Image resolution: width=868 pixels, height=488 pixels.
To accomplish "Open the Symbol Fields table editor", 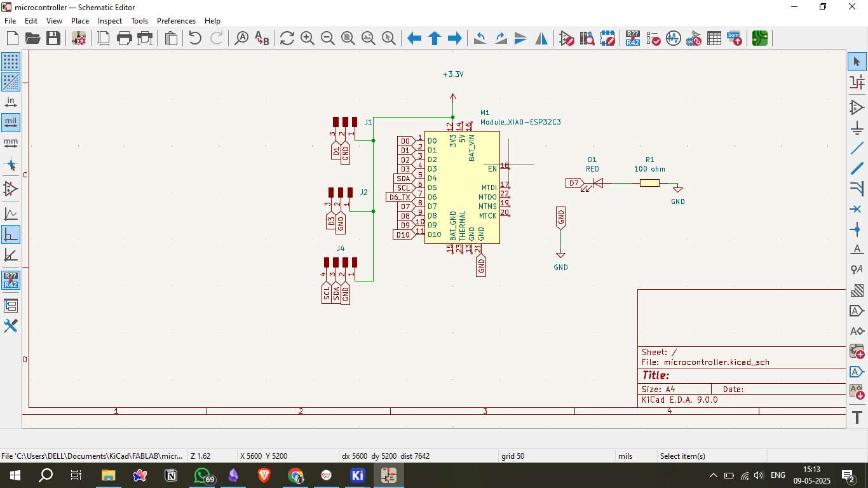I will pyautogui.click(x=714, y=39).
